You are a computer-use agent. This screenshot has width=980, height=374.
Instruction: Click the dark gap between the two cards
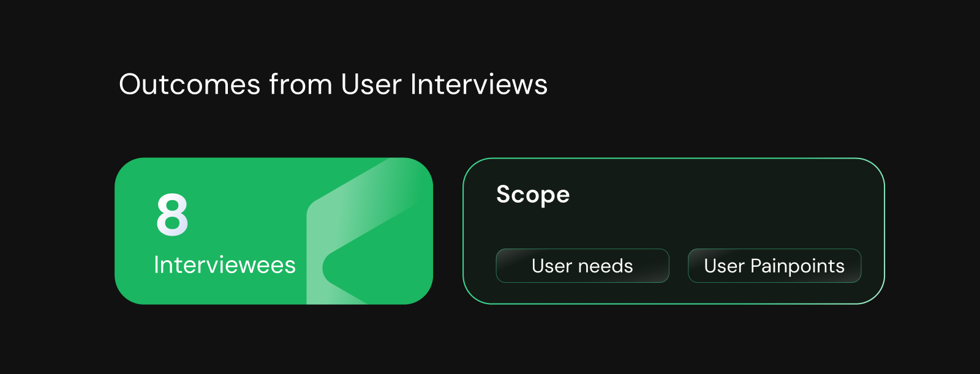[x=448, y=231]
